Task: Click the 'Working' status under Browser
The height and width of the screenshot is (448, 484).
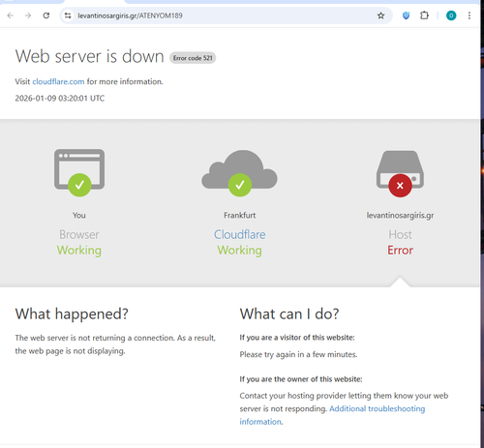Action: pyautogui.click(x=79, y=251)
